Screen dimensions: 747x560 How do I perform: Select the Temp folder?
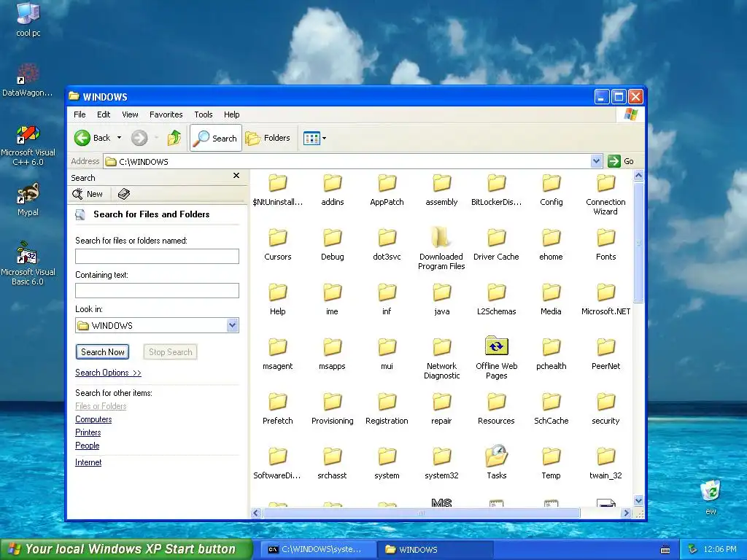(551, 464)
